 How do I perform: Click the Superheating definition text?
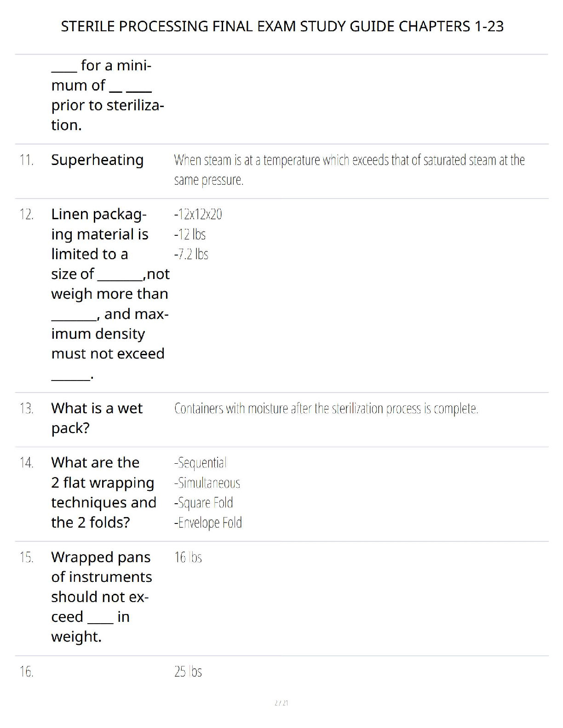[349, 170]
